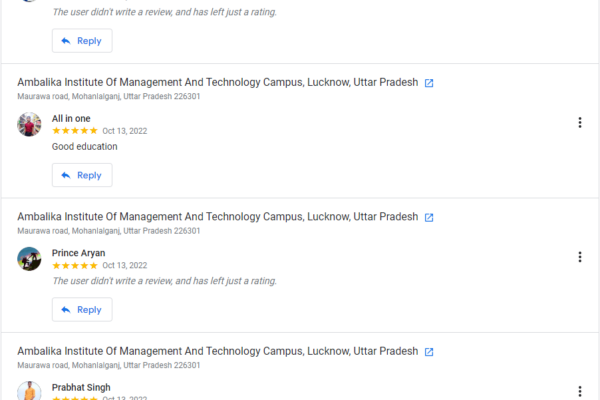Click the reviewer name "All in one"
600x400 pixels.
(x=71, y=118)
